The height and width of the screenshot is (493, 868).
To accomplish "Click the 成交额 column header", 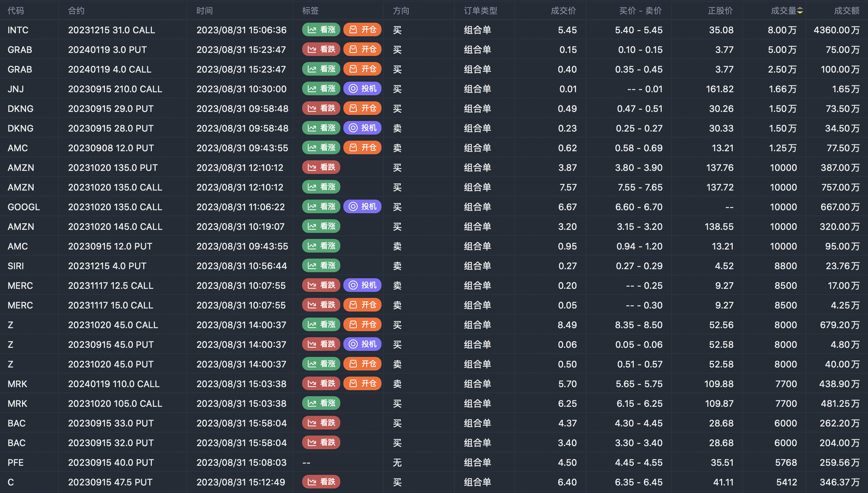I will pos(846,11).
